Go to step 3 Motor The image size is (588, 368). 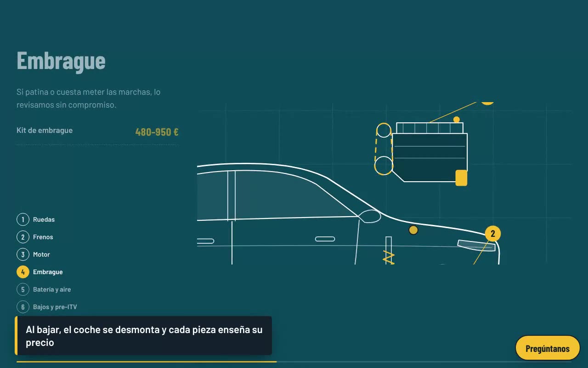click(34, 254)
